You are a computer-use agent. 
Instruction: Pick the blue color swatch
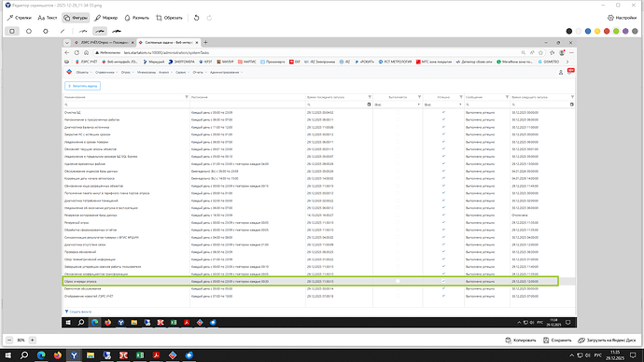pos(588,31)
